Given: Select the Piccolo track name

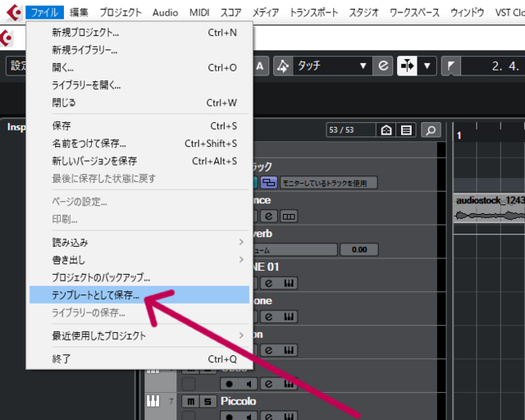Looking at the screenshot, I should 238,401.
